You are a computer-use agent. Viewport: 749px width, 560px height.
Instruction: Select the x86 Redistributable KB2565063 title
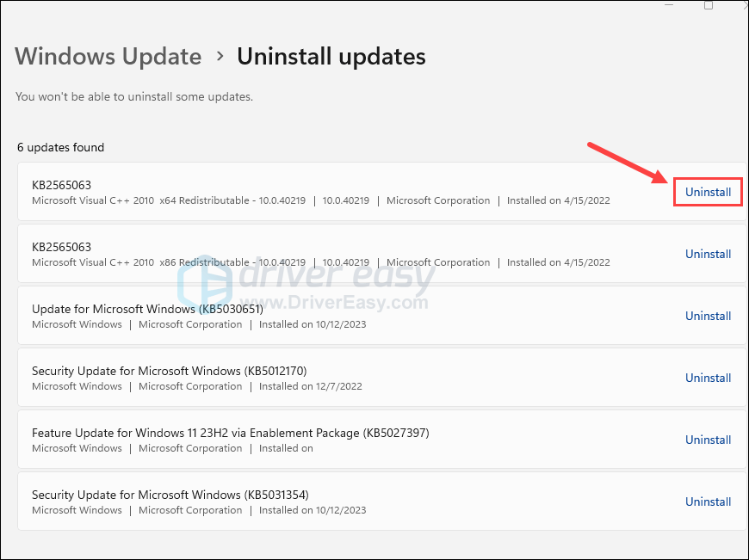[61, 247]
